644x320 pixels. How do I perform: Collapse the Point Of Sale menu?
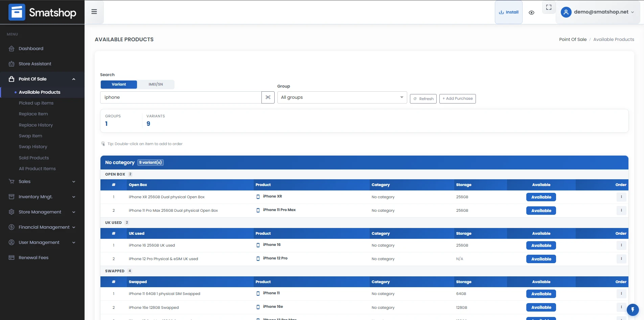coord(42,79)
